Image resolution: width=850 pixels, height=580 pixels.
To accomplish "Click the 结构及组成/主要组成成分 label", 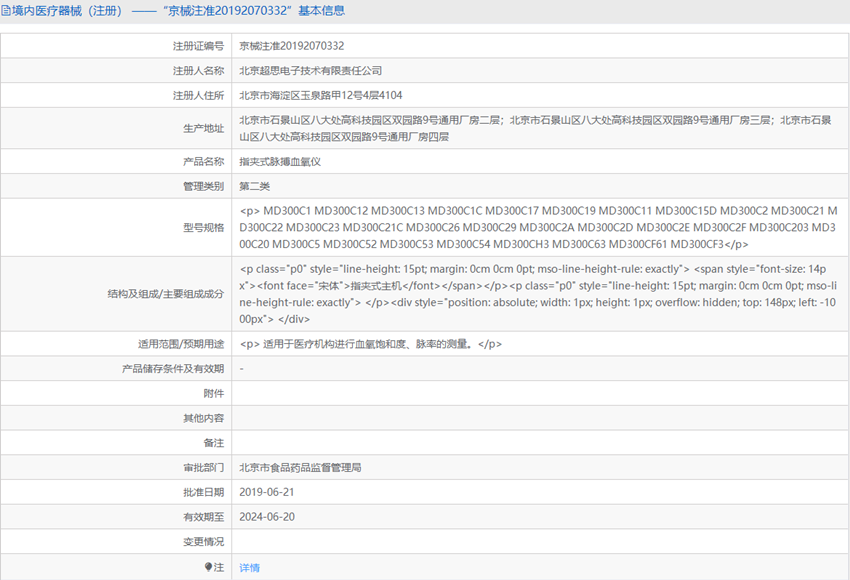I will coord(165,294).
